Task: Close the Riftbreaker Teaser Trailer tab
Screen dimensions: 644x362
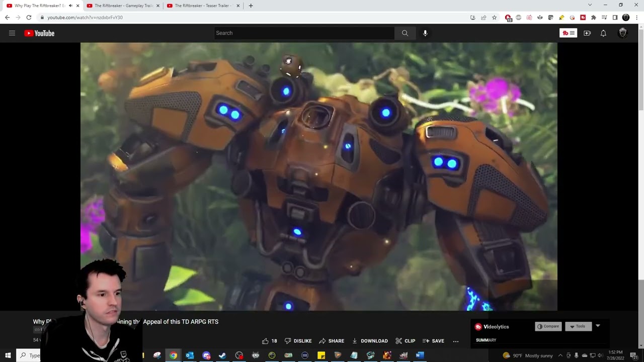Action: click(x=238, y=6)
